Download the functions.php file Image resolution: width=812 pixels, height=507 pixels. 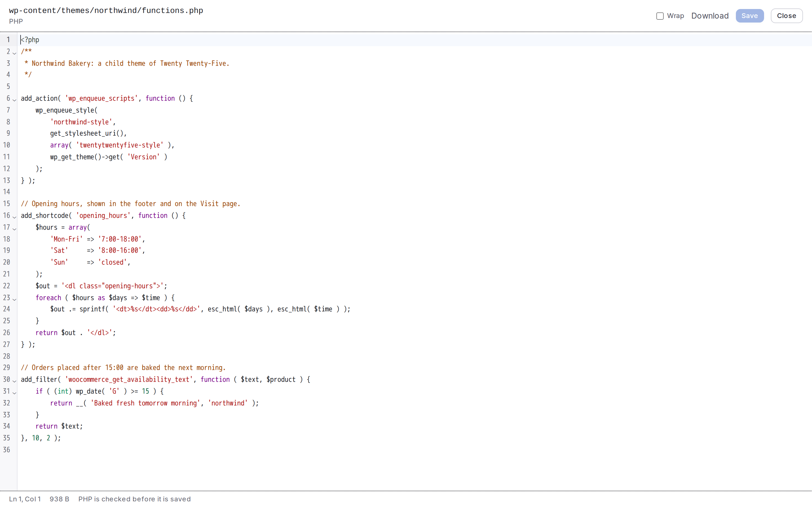pyautogui.click(x=710, y=16)
